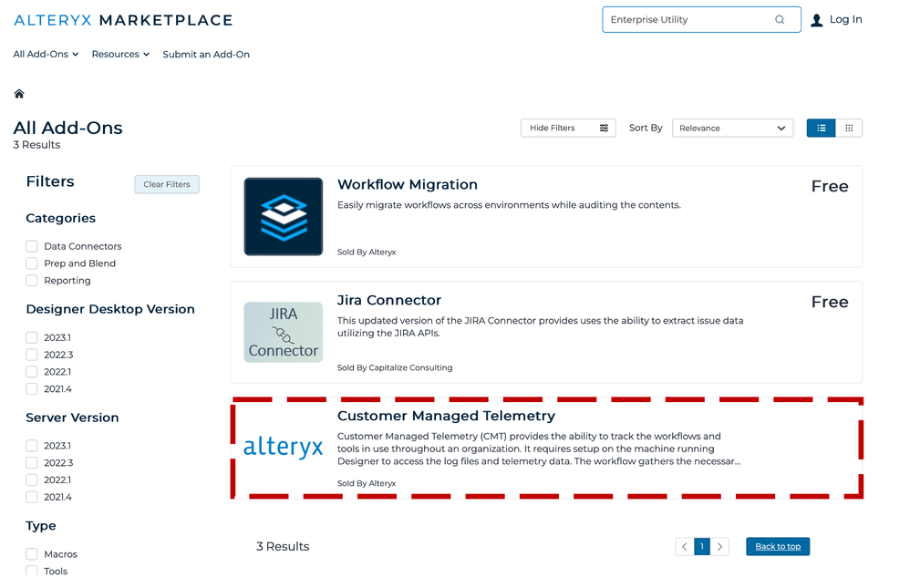The width and height of the screenshot is (910, 588).
Task: Check the Reporting category
Action: [x=32, y=281]
